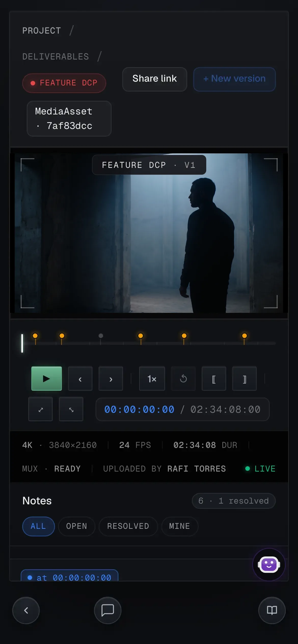Go to the PROJECT breadcrumb

tap(42, 31)
